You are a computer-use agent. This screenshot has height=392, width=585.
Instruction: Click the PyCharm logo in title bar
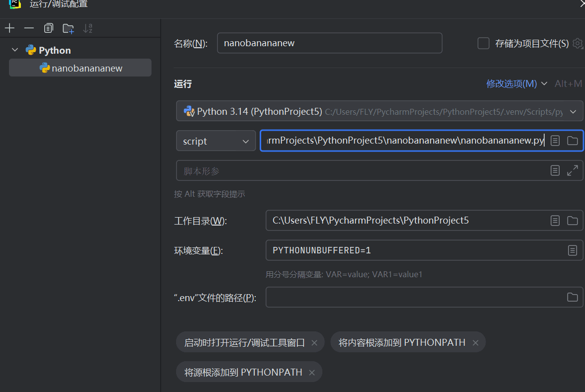coord(15,4)
